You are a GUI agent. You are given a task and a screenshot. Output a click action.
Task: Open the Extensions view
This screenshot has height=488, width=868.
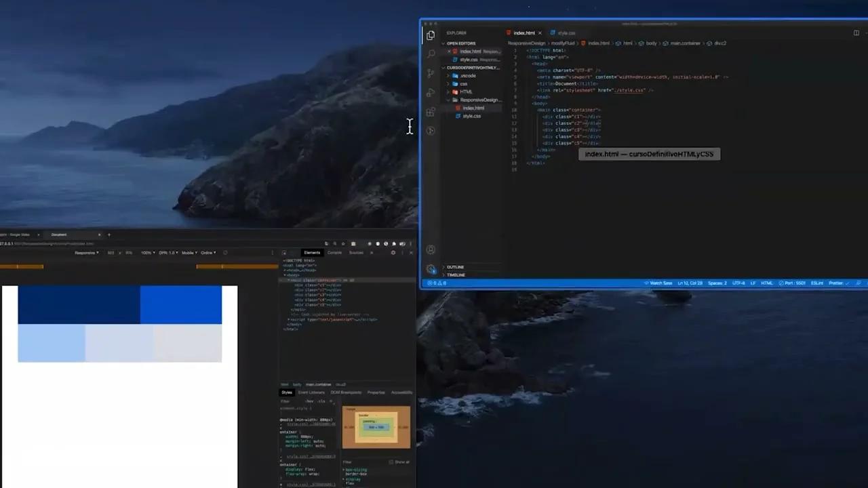[x=430, y=110]
